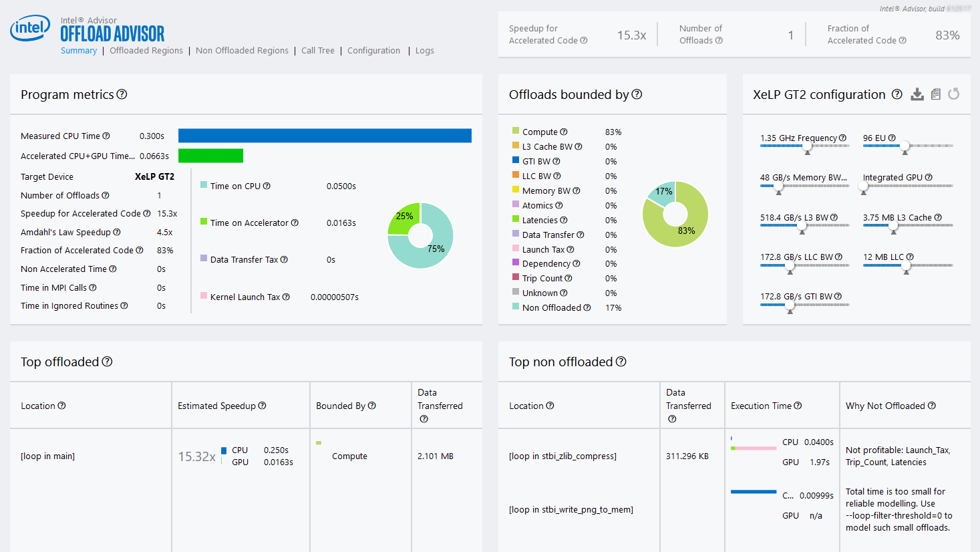Viewport: 980px width, 552px height.
Task: Click help icon beside Why Not Offloaded
Action: click(x=932, y=406)
